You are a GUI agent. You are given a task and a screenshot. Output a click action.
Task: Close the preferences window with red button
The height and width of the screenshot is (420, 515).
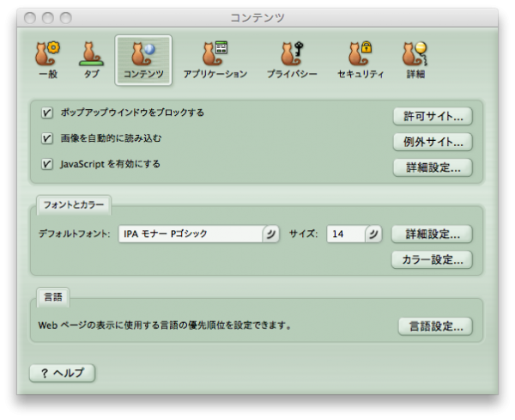[30, 18]
